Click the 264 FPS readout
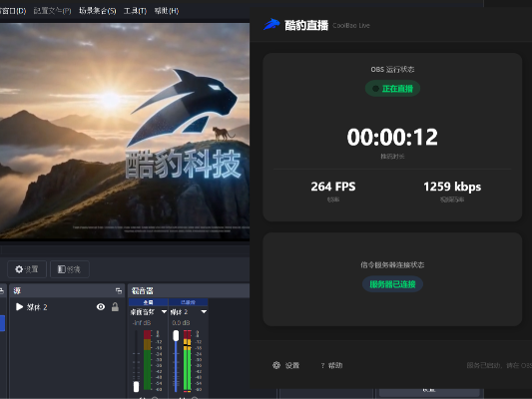The image size is (532, 399). [333, 187]
